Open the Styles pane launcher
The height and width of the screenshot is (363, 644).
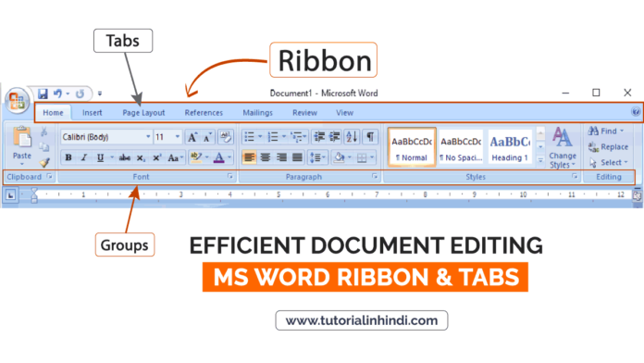pyautogui.click(x=575, y=176)
